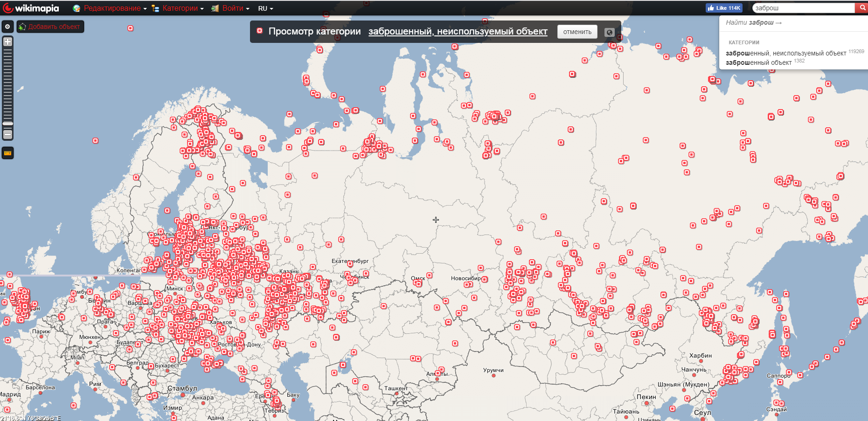Click the zoom level slider handle

7,124
